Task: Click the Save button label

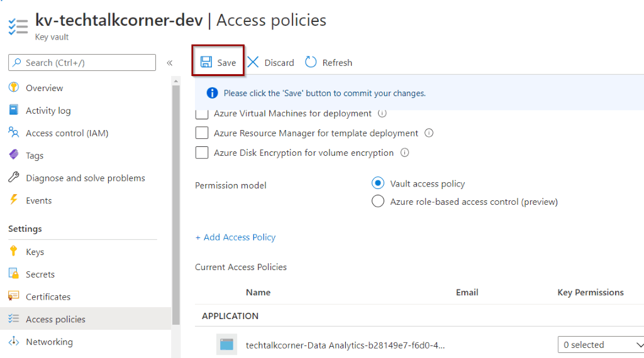Action: click(226, 63)
